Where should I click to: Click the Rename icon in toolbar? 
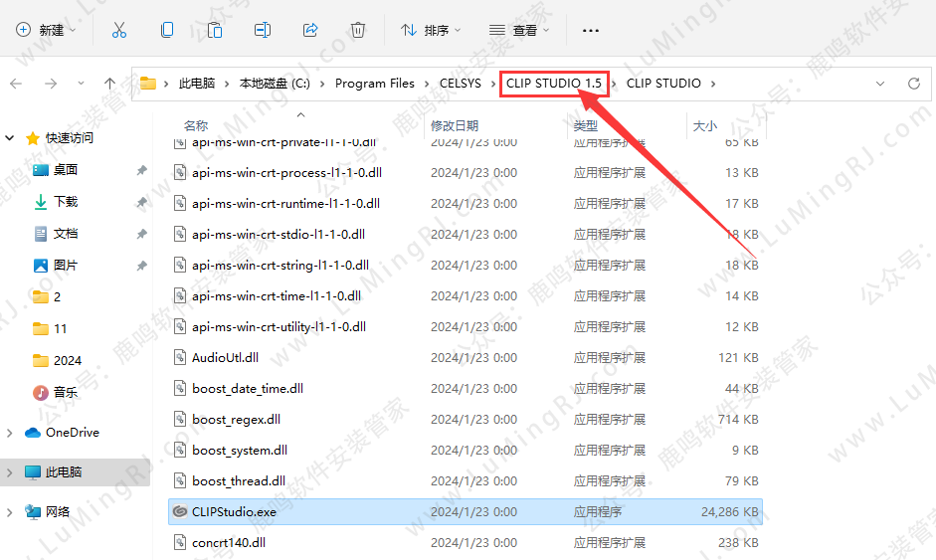coord(263,30)
